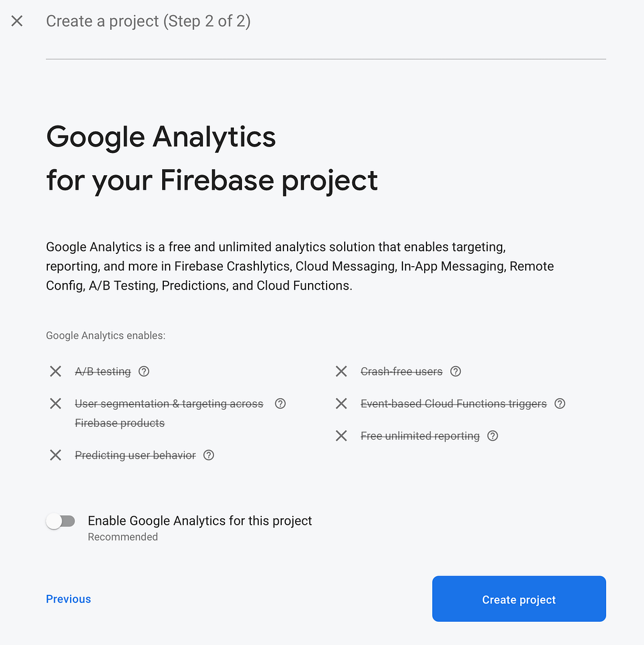Go back using the Previous link

coord(68,599)
